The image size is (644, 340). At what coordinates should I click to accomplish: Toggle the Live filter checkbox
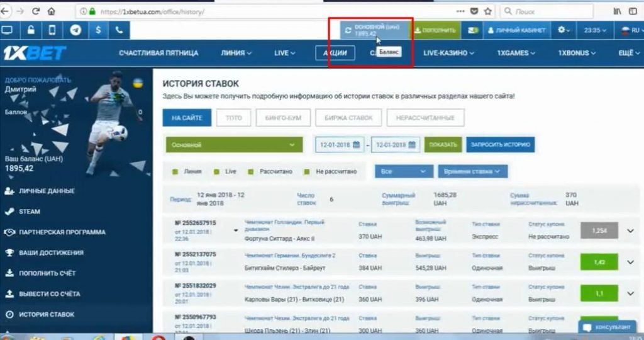point(216,171)
